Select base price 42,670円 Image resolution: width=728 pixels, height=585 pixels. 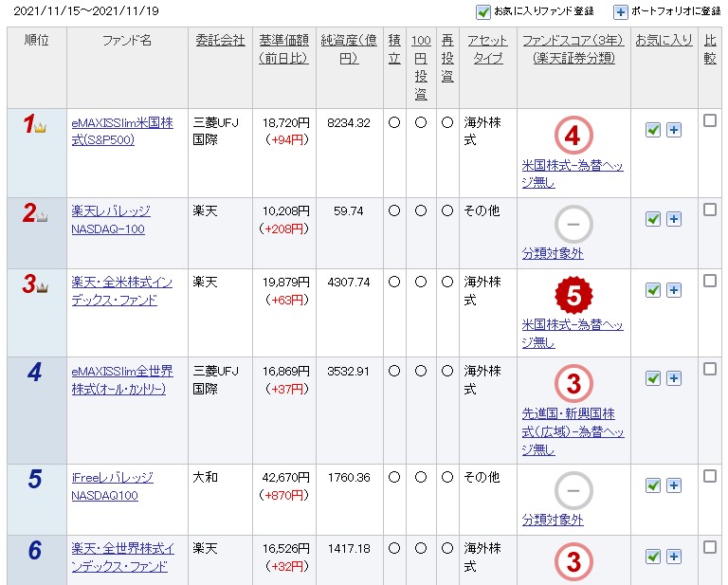pos(285,477)
